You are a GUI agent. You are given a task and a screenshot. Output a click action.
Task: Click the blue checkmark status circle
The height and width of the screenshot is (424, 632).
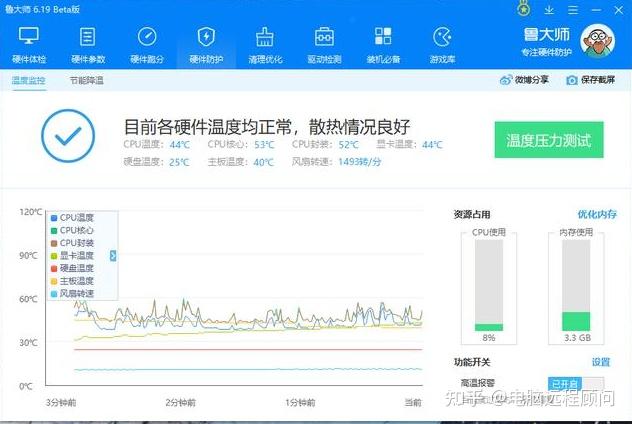pyautogui.click(x=68, y=136)
